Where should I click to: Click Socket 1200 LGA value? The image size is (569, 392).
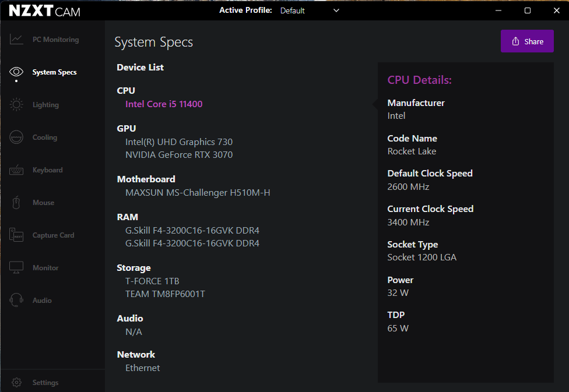(422, 257)
